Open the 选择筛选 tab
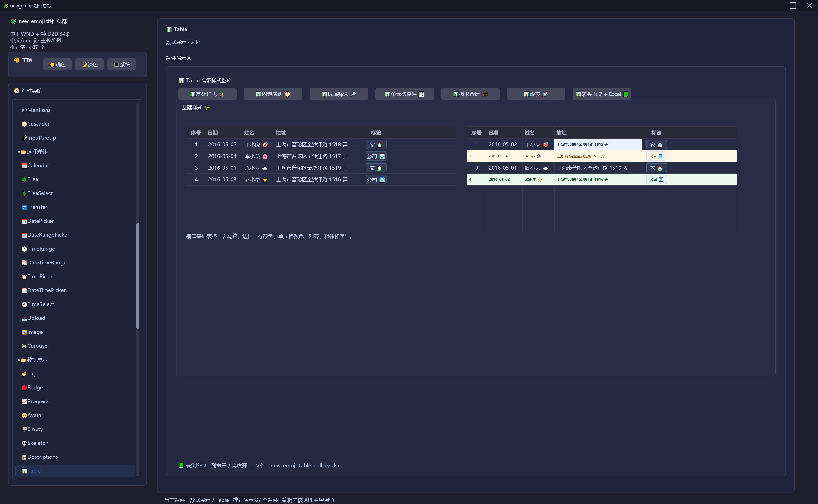 point(339,94)
